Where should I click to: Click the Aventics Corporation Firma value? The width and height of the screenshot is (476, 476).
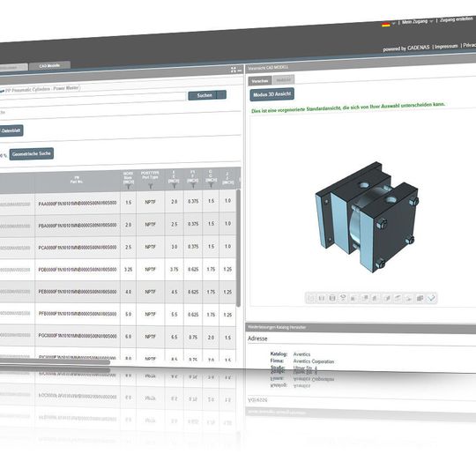(314, 361)
